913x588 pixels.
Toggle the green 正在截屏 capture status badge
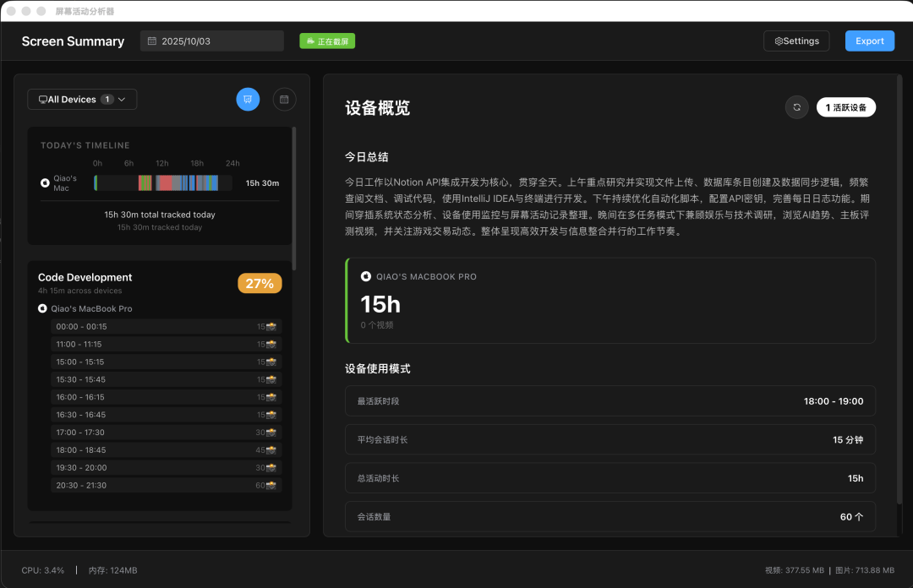pos(327,41)
